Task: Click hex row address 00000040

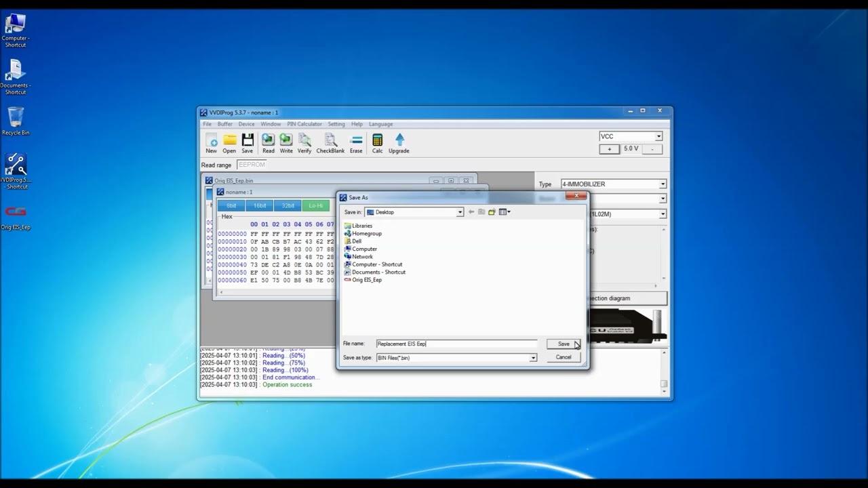Action: [x=232, y=265]
